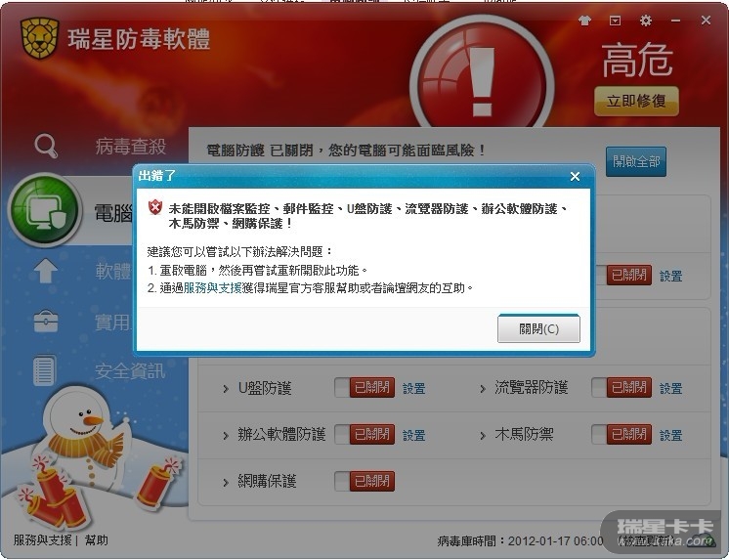Click the green computer protection icon
The height and width of the screenshot is (560, 729).
coord(45,210)
